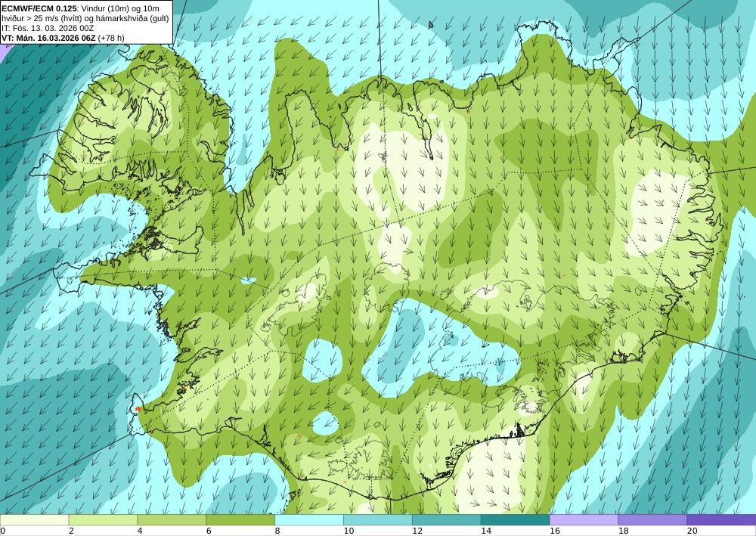
Task: Click the legend scale label '0'
Action: click(2, 531)
